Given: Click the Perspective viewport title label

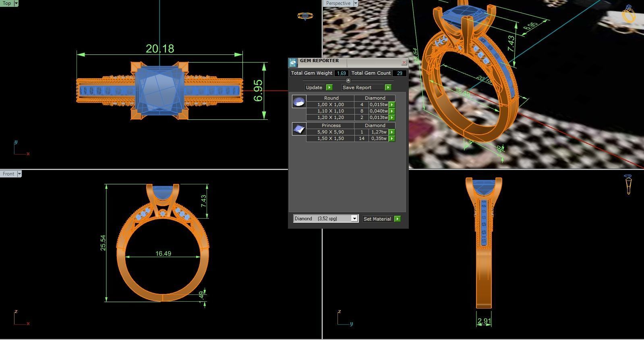Looking at the screenshot, I should click(x=338, y=3).
